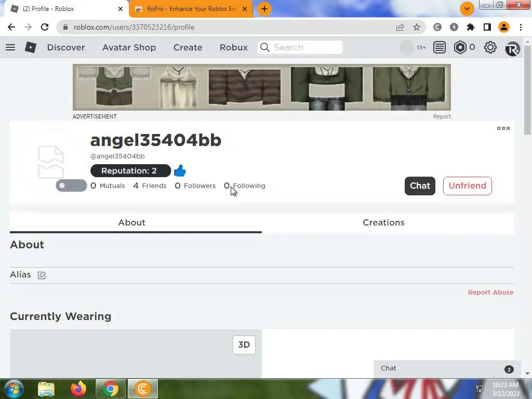Open the settings gear icon

pos(490,47)
